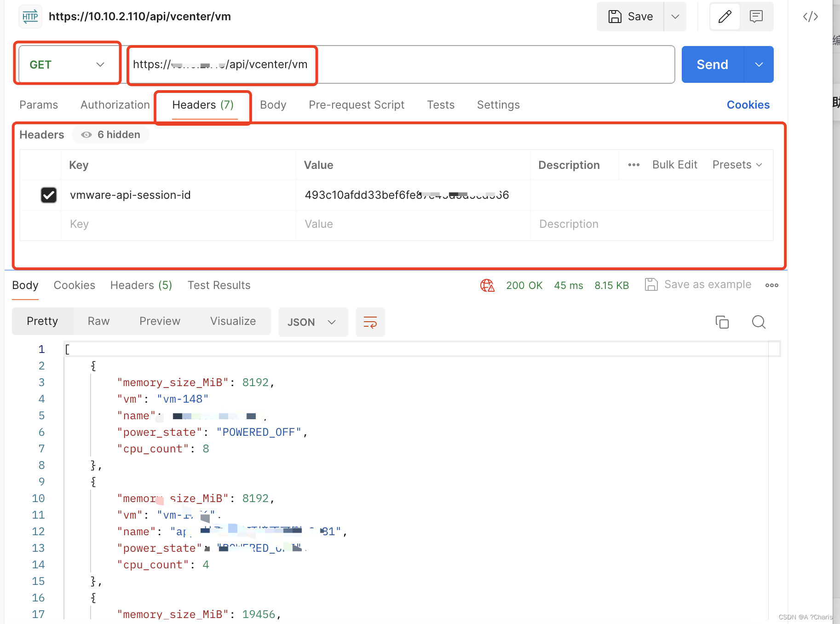The width and height of the screenshot is (840, 624).
Task: Click the 19456 memory value
Action: (259, 614)
